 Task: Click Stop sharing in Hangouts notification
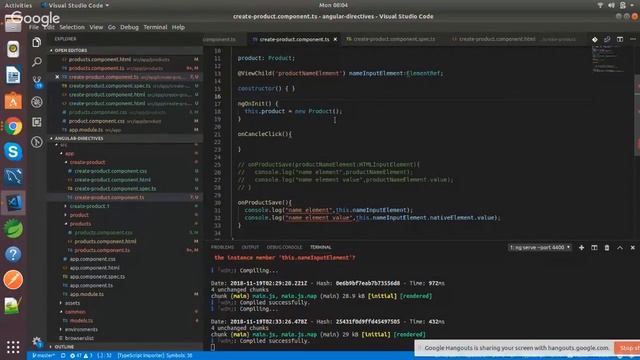628,348
